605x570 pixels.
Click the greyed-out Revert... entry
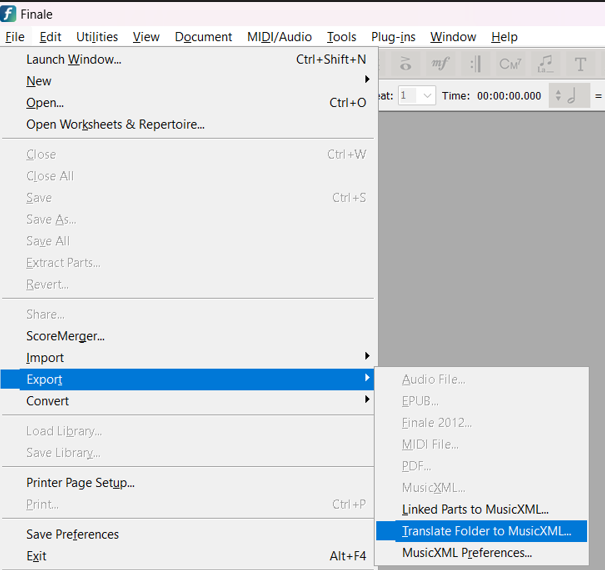pos(189,284)
